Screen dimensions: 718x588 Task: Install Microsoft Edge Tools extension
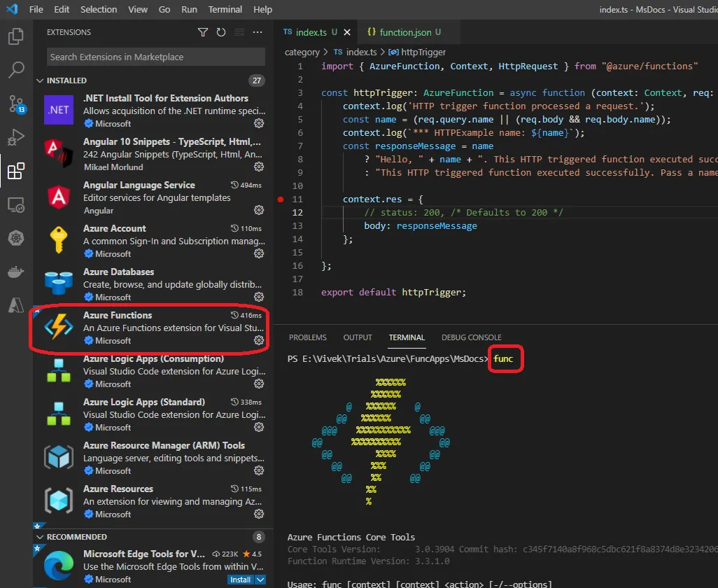point(240,580)
